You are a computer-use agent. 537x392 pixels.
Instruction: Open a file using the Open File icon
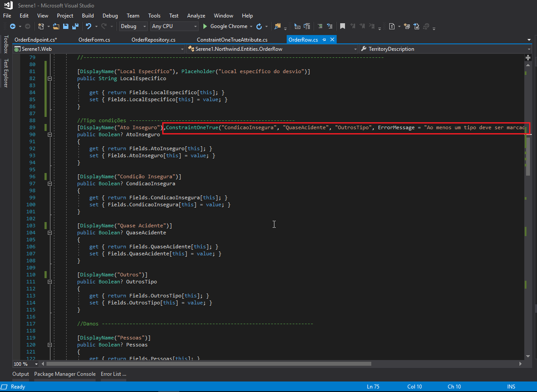[x=56, y=26]
